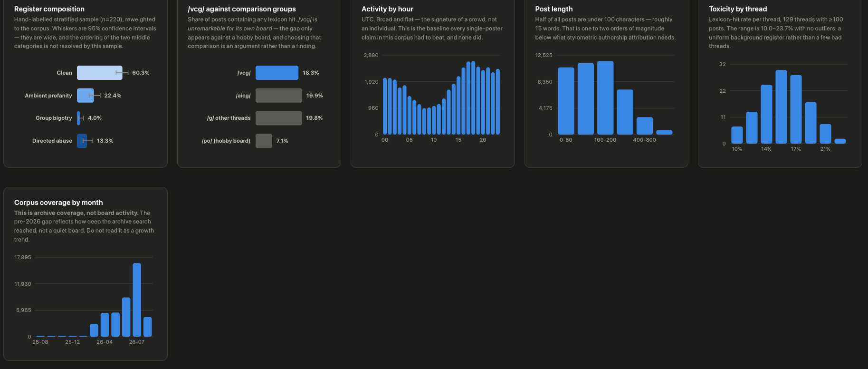This screenshot has width=868, height=369.
Task: Select the 100-200 bar in Post length
Action: [x=605, y=98]
